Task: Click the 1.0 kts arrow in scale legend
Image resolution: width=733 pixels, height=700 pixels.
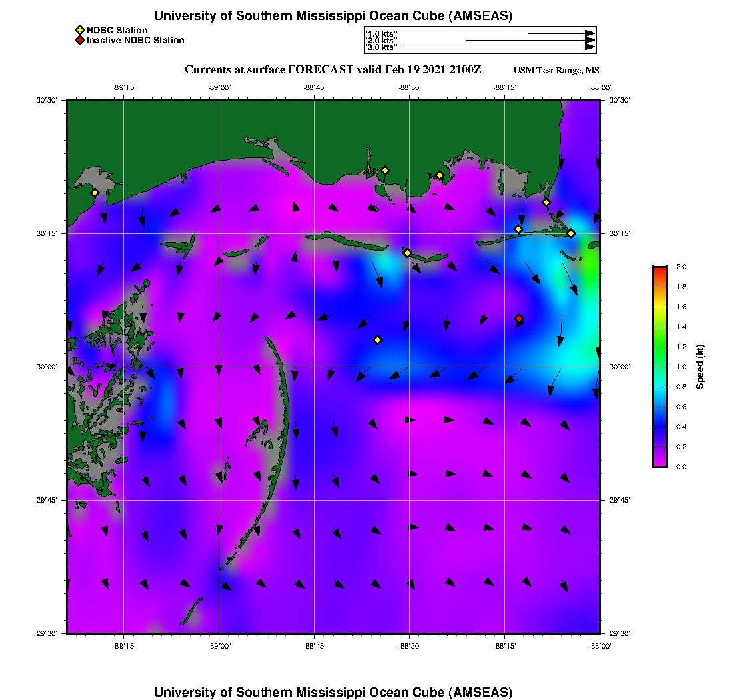Action: point(561,33)
